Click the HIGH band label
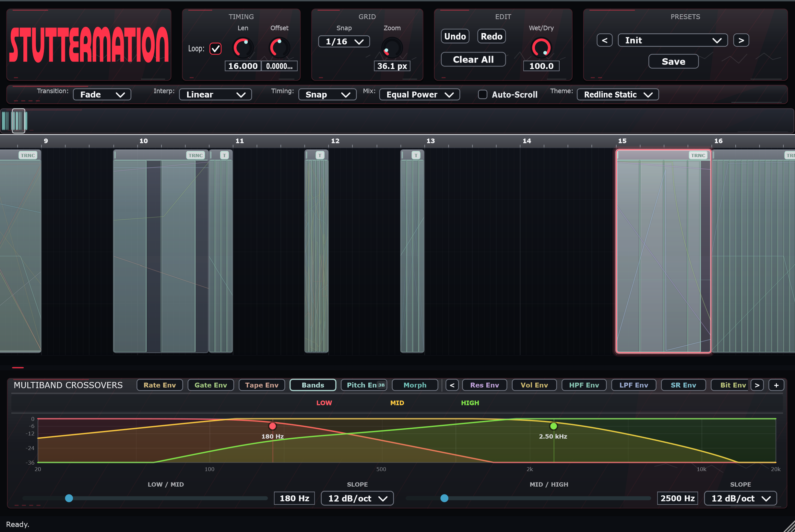795x532 pixels. (x=470, y=403)
